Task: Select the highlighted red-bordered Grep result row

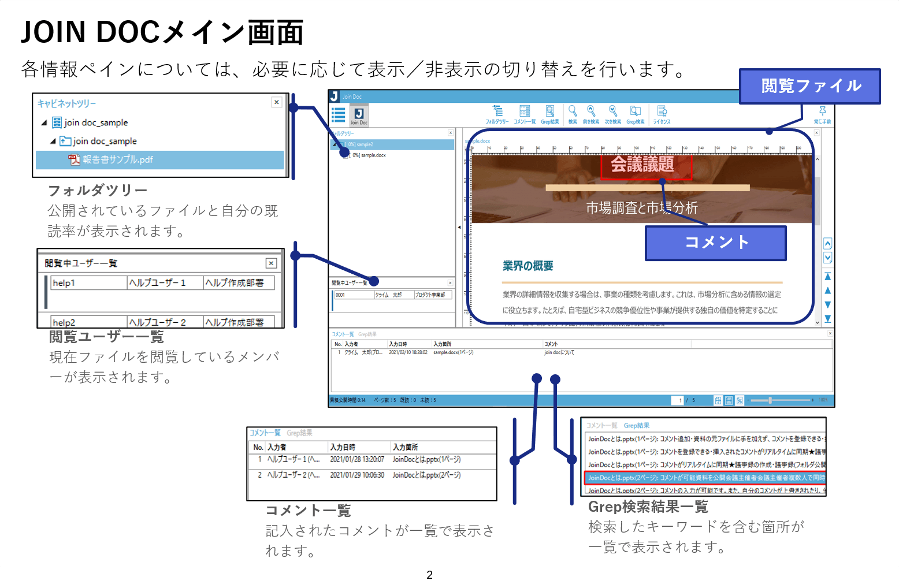Action: tap(705, 478)
